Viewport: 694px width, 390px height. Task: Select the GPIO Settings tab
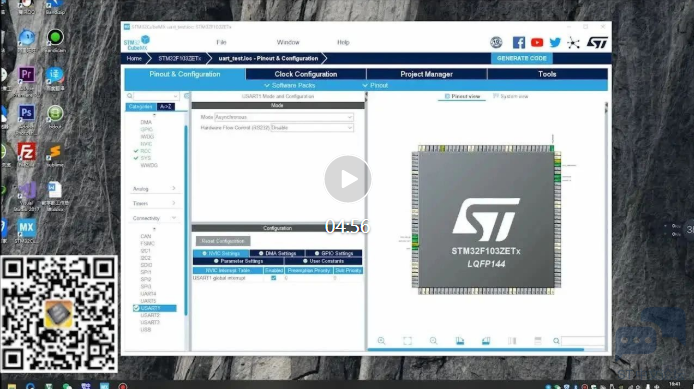pyautogui.click(x=334, y=254)
